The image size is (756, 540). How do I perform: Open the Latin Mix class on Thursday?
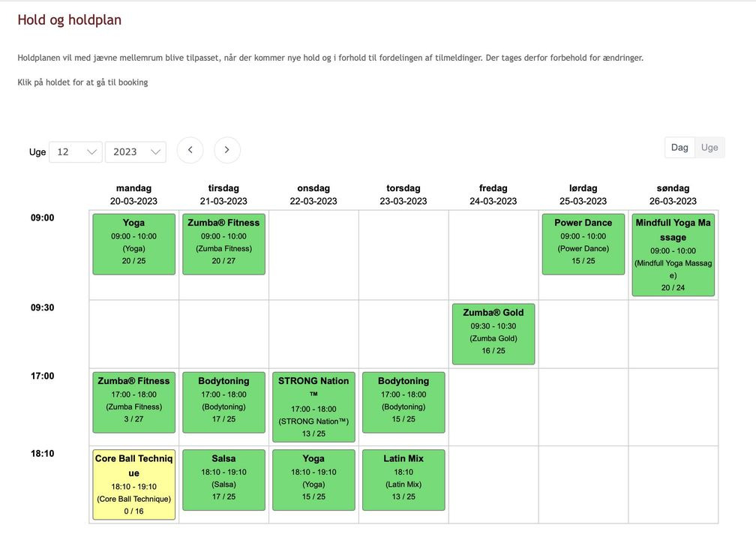coord(403,480)
